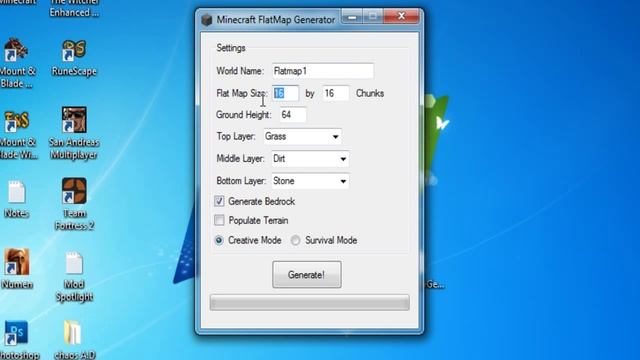
Task: Click the Settings group label
Action: (231, 48)
